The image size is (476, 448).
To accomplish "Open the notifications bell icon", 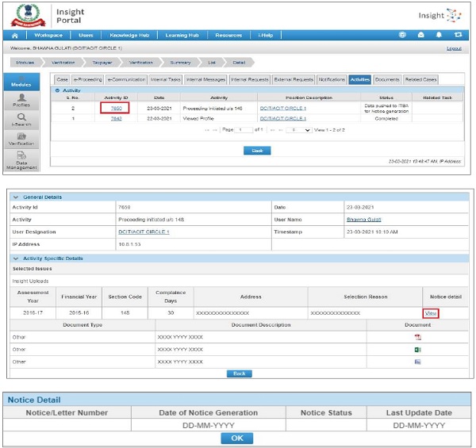I will click(439, 35).
